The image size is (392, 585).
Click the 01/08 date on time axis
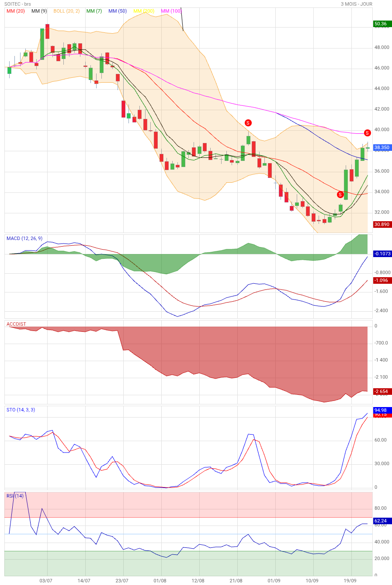pyautogui.click(x=160, y=581)
